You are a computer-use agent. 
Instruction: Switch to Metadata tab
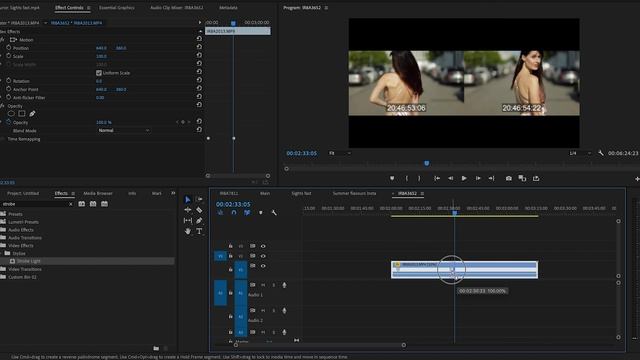click(x=228, y=8)
